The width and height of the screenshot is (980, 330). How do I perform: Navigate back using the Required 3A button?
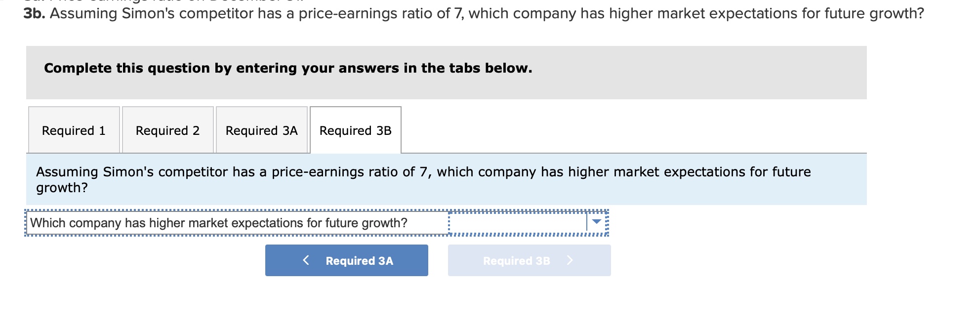tap(346, 260)
